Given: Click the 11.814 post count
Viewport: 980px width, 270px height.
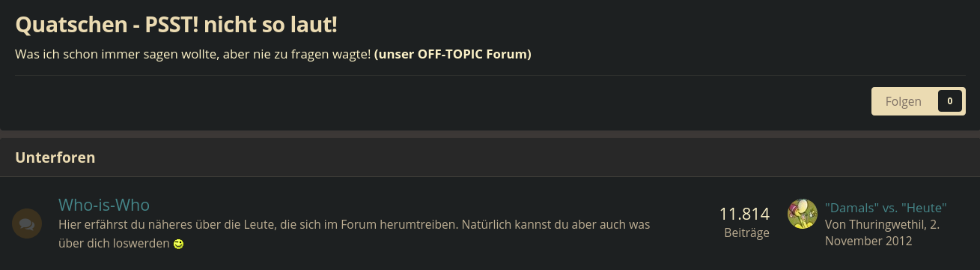Looking at the screenshot, I should [744, 214].
